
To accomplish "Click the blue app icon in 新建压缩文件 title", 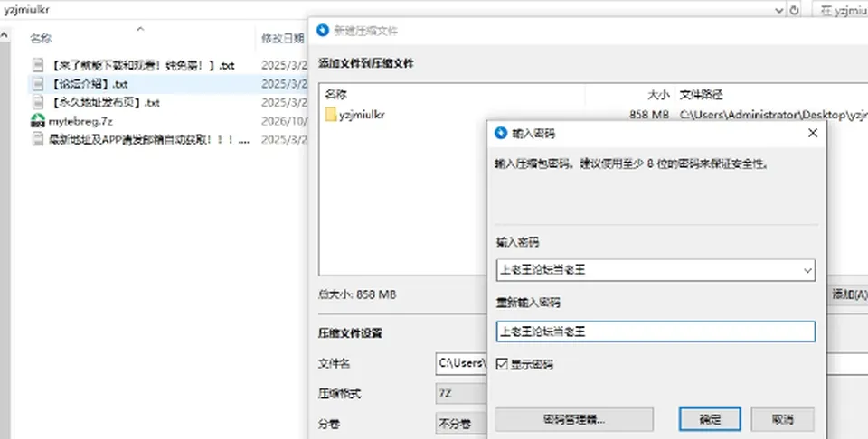I will 323,31.
